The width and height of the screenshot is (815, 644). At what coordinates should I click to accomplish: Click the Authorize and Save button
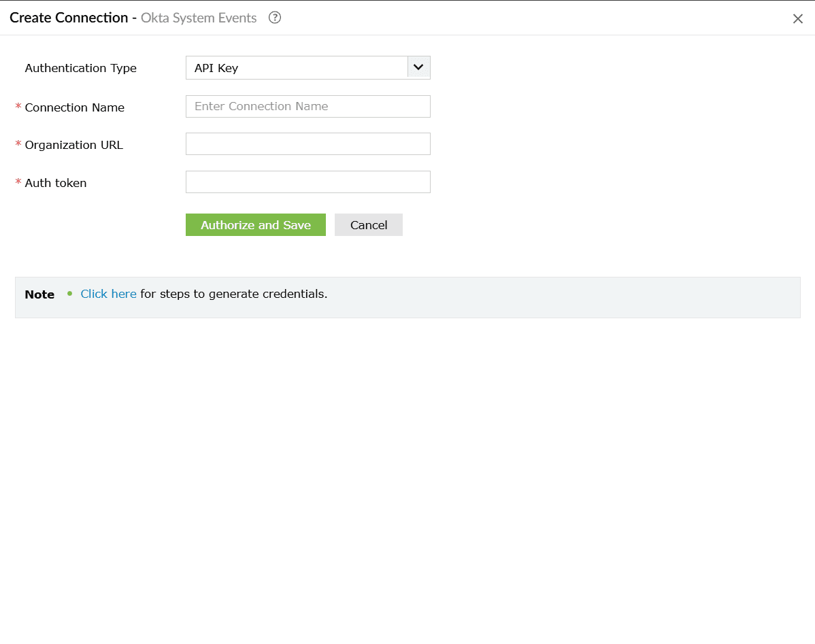[256, 225]
